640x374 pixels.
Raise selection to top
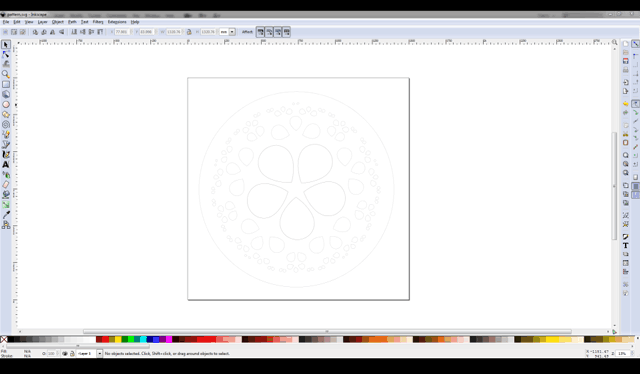pyautogui.click(x=100, y=32)
